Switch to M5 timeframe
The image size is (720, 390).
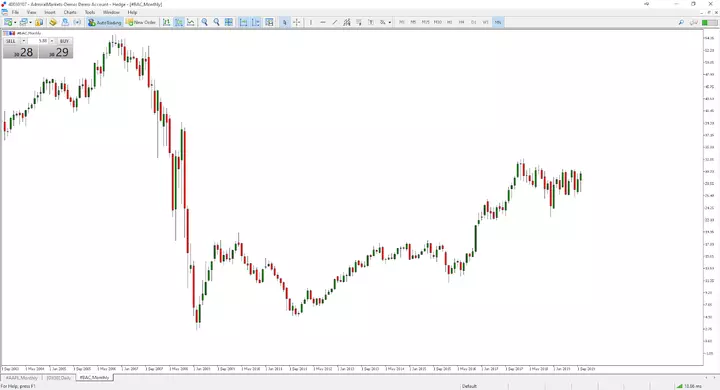tap(413, 22)
